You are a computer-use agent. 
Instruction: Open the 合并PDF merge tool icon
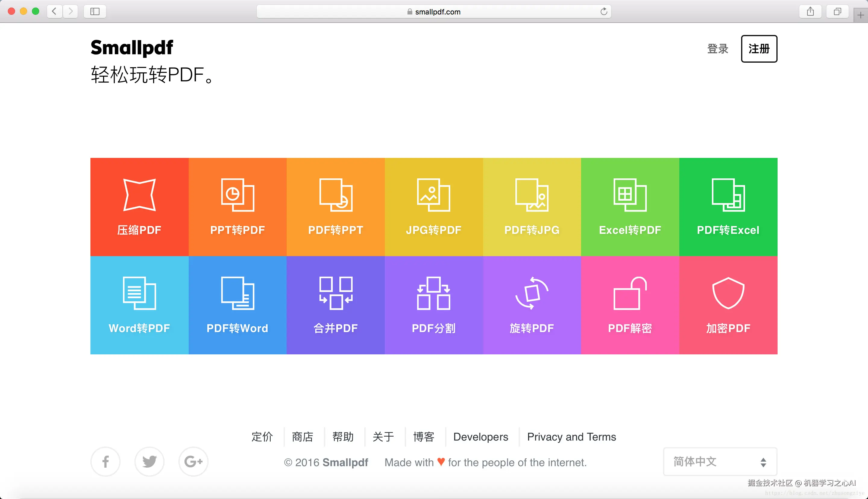[x=335, y=293]
